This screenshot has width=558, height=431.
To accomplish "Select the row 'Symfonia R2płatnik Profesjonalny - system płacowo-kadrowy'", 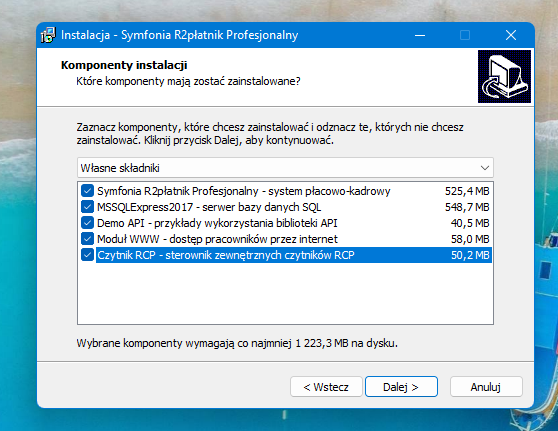I will (285, 191).
